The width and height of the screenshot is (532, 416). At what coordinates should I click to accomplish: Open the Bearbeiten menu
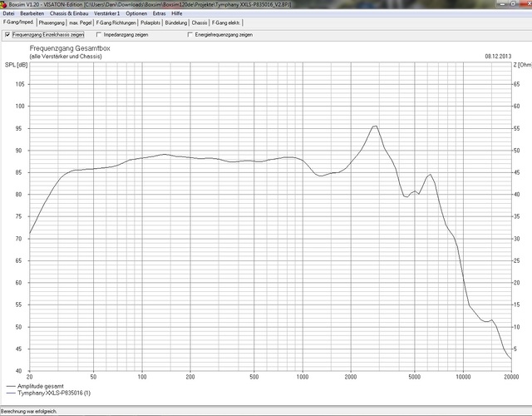pyautogui.click(x=32, y=14)
